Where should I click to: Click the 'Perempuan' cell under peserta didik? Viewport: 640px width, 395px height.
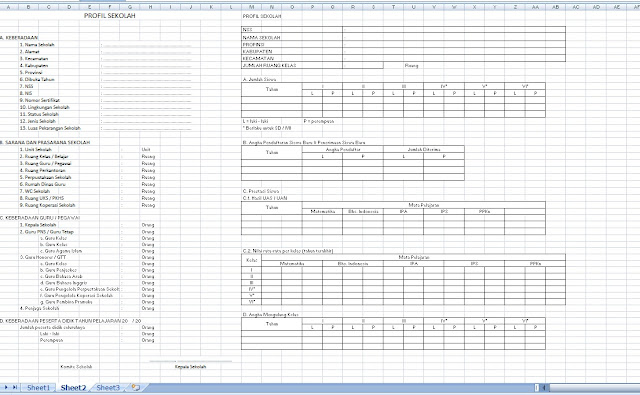click(51, 340)
